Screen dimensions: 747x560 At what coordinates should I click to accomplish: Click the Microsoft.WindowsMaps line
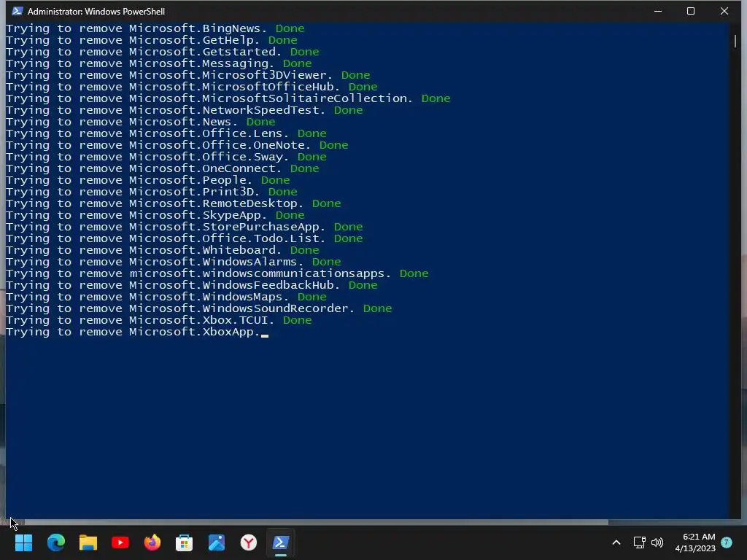tap(166, 297)
